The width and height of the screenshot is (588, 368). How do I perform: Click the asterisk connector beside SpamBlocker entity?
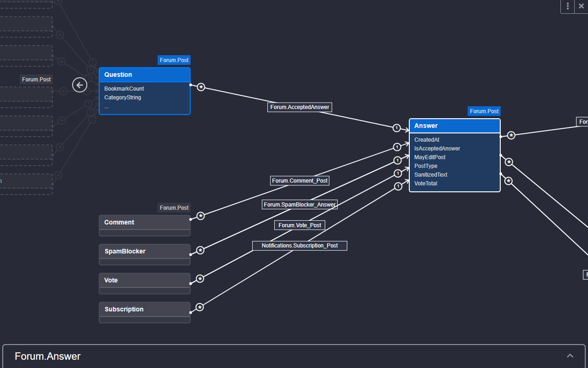(200, 250)
